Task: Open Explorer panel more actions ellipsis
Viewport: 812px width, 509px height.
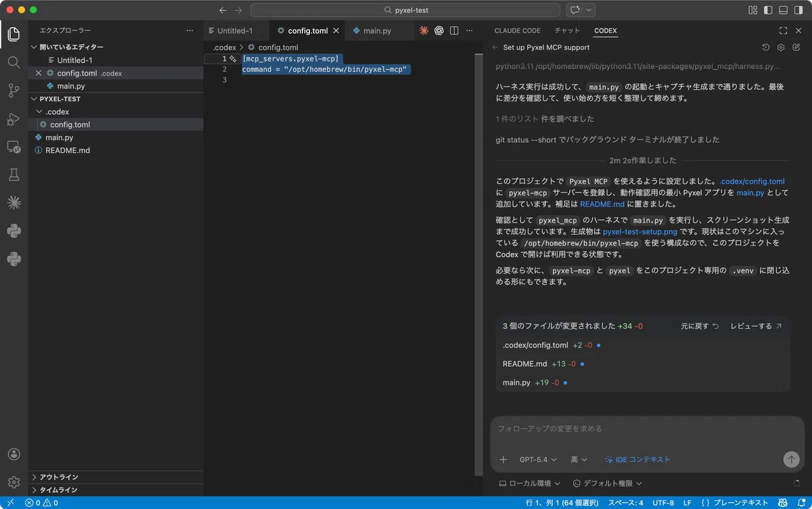Action: (189, 30)
